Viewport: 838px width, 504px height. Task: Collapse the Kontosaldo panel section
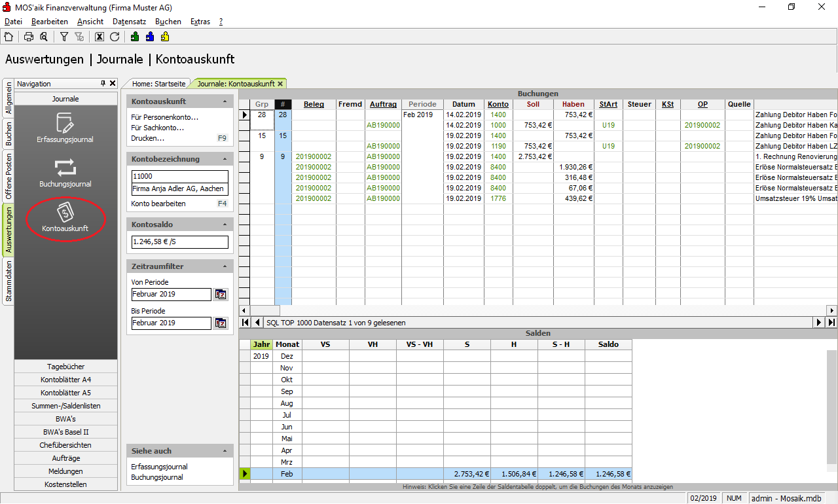coord(225,225)
